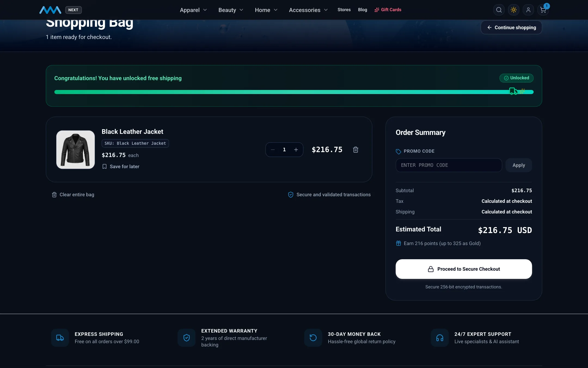
Task: Open the Black Leather Jacket thumbnail
Action: (x=75, y=150)
